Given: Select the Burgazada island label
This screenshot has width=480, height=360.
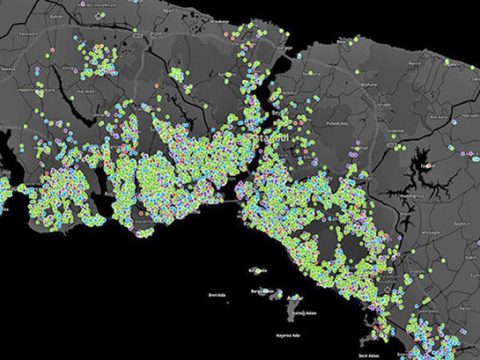Looking at the screenshot, I should [x=262, y=291].
